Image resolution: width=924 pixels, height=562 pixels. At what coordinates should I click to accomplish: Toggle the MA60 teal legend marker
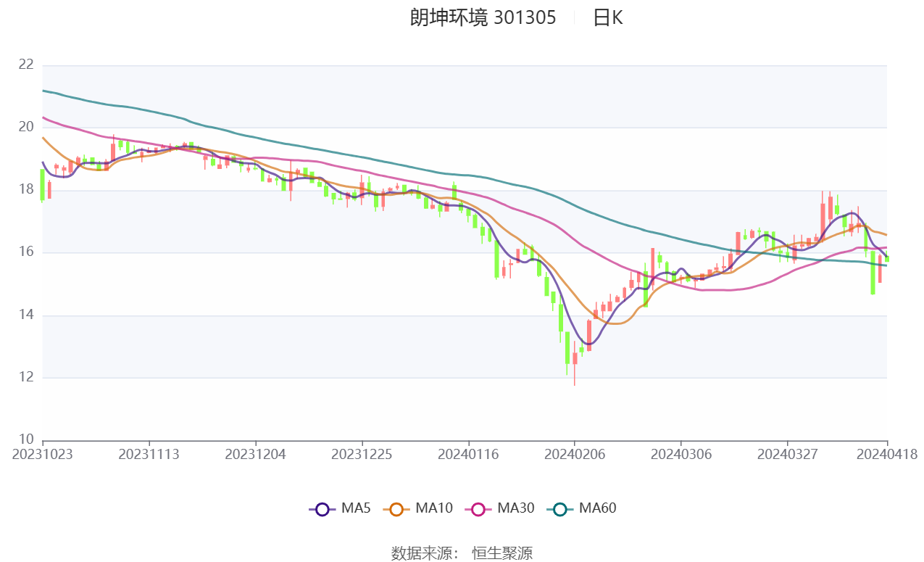click(x=559, y=509)
